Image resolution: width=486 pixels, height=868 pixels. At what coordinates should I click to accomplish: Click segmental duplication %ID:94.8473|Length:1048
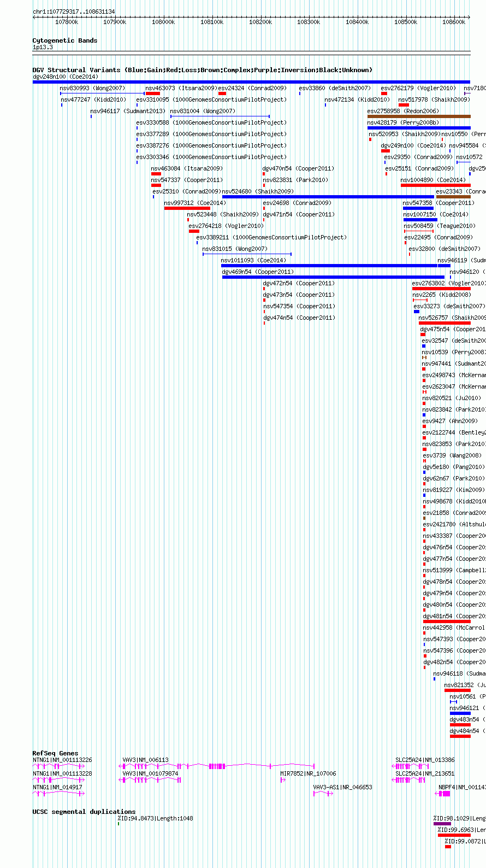[x=156, y=818]
